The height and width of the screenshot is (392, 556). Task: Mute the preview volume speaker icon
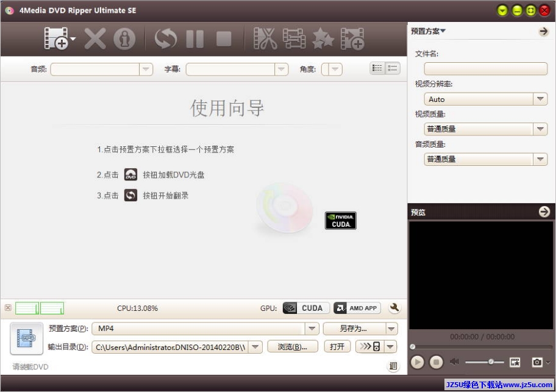[454, 362]
